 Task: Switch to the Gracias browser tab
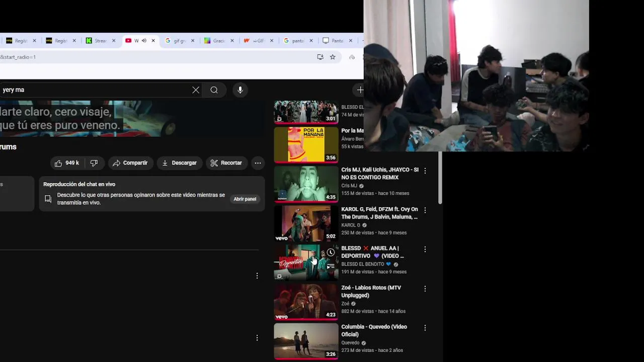(218, 41)
